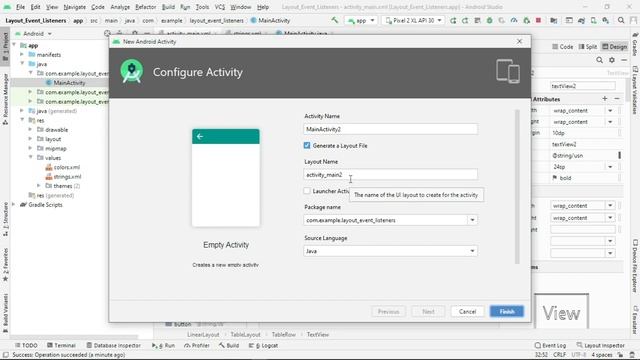Click the Empty Activity preview thumbnail
Screen dimensions: 640x360
pyautogui.click(x=226, y=178)
